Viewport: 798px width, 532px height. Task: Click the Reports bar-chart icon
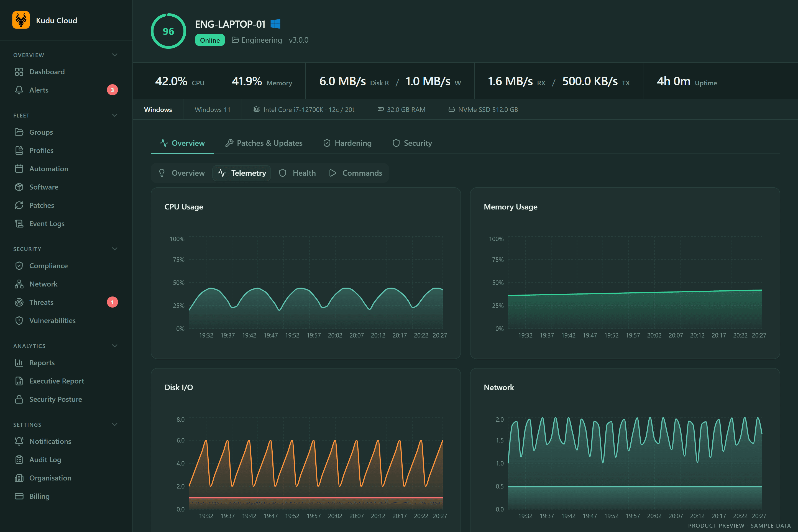(x=19, y=363)
